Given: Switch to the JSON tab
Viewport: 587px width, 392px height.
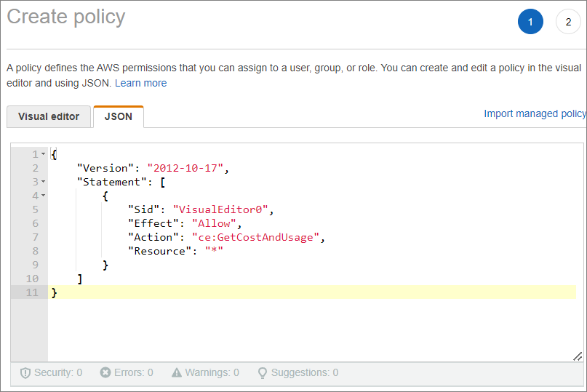Looking at the screenshot, I should (119, 116).
